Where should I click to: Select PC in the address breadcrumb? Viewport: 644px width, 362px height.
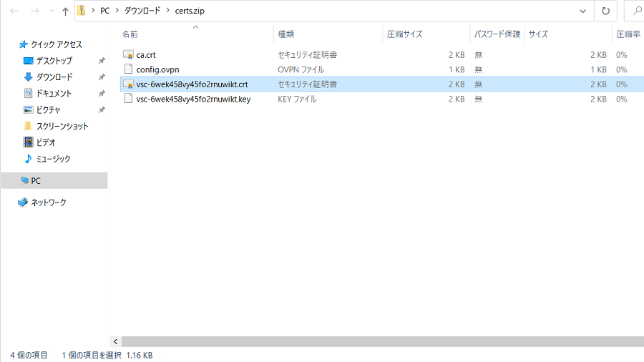105,11
